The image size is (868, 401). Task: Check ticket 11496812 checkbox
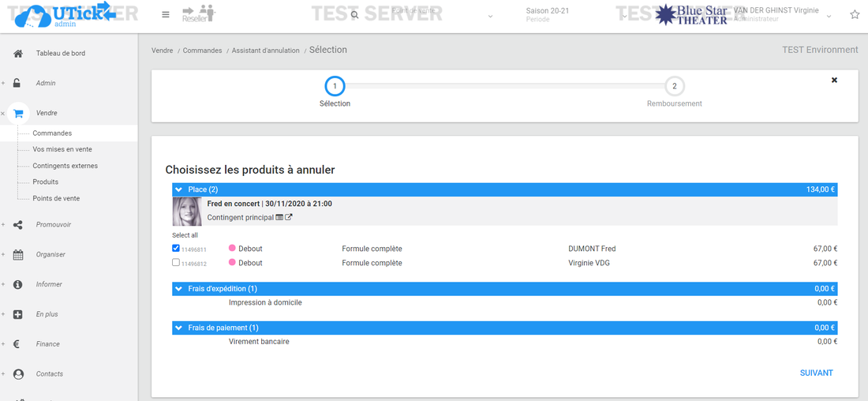[x=176, y=263]
